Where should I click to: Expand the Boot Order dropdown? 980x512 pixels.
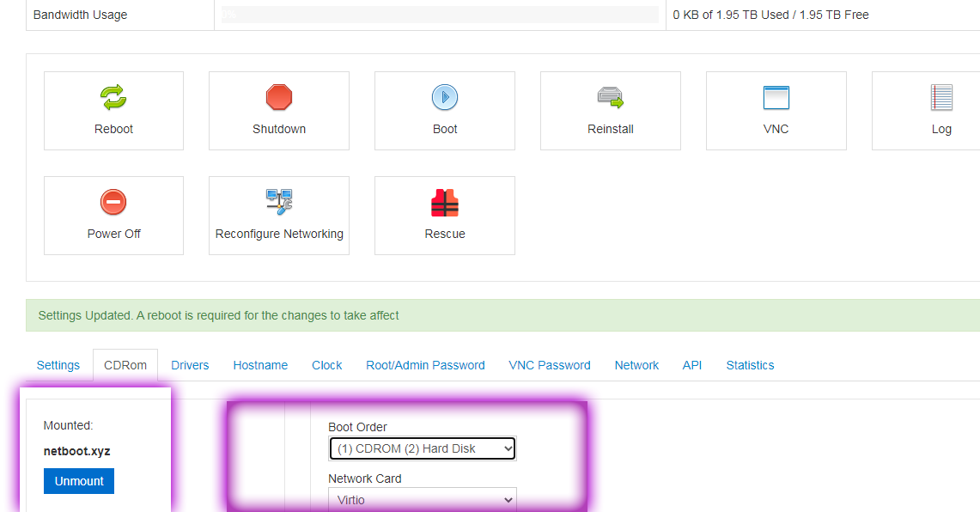(x=422, y=448)
